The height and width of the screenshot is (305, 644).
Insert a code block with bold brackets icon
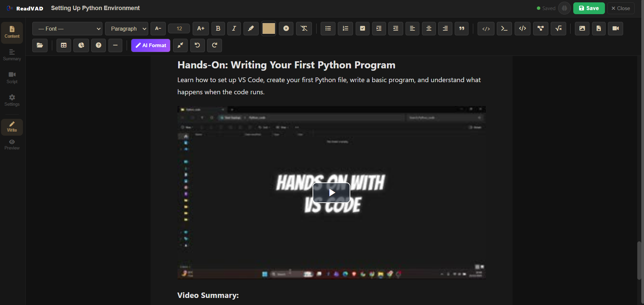point(523,29)
